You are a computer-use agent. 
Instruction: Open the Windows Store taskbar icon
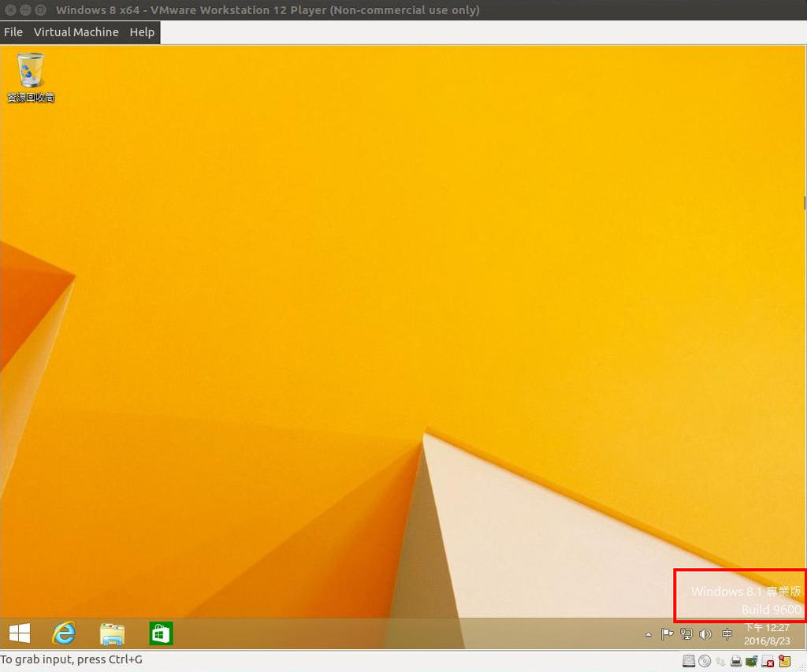pos(161,633)
